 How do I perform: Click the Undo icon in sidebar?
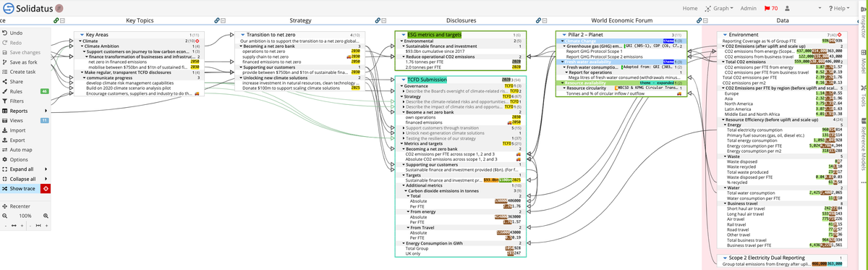(4, 33)
